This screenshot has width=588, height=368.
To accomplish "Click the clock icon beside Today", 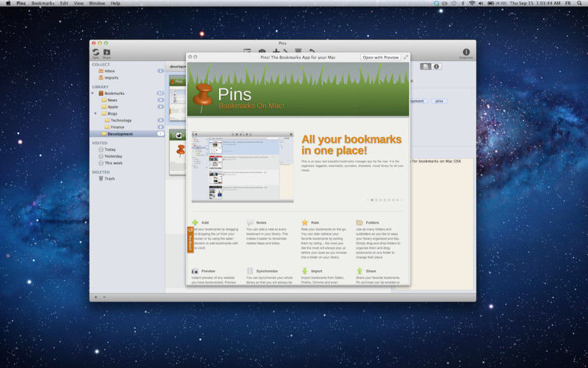I will [101, 149].
